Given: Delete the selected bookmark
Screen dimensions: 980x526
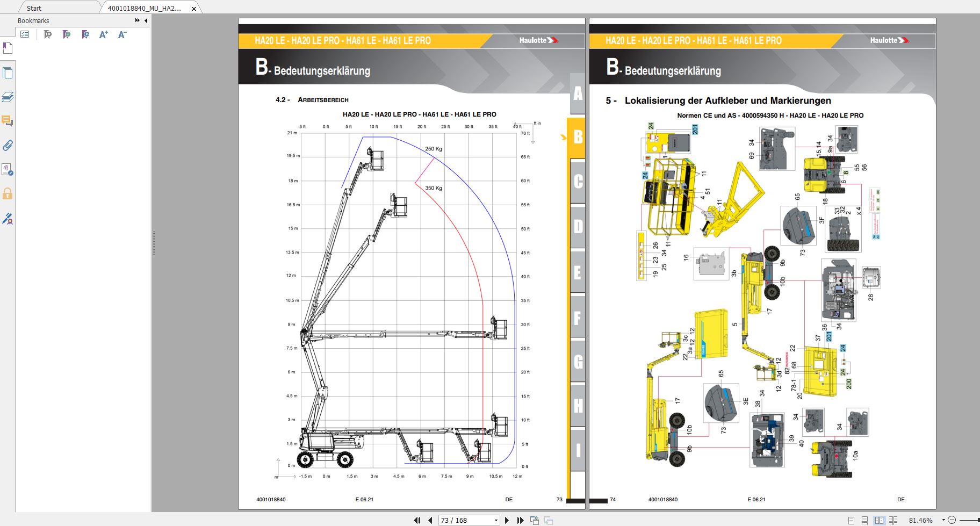Looking at the screenshot, I should [47, 34].
